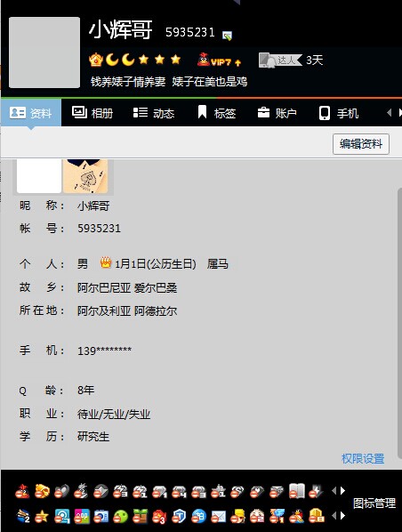The image size is (402, 532).
Task: Open the poker card photo thumbnail
Action: click(x=85, y=176)
